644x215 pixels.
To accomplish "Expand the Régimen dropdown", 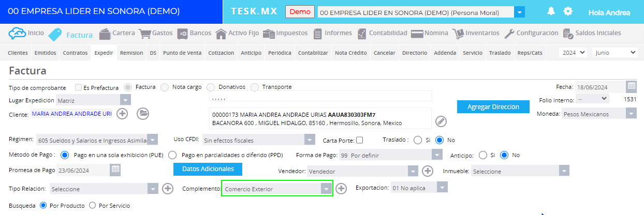I will tap(97, 140).
